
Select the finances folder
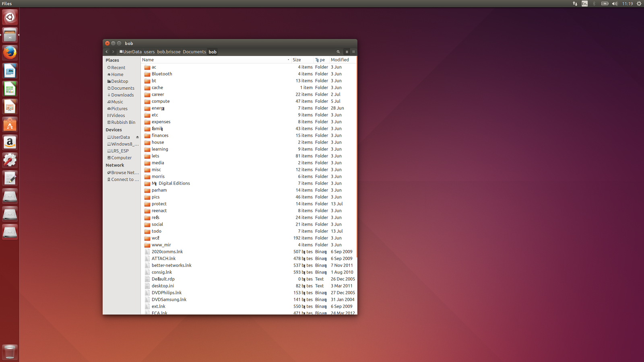[x=160, y=136]
